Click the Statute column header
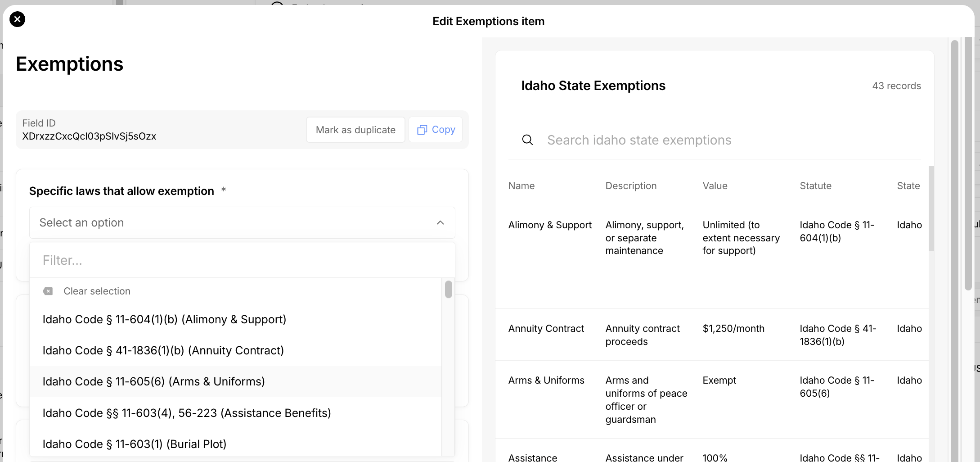This screenshot has height=462, width=980. [815, 186]
